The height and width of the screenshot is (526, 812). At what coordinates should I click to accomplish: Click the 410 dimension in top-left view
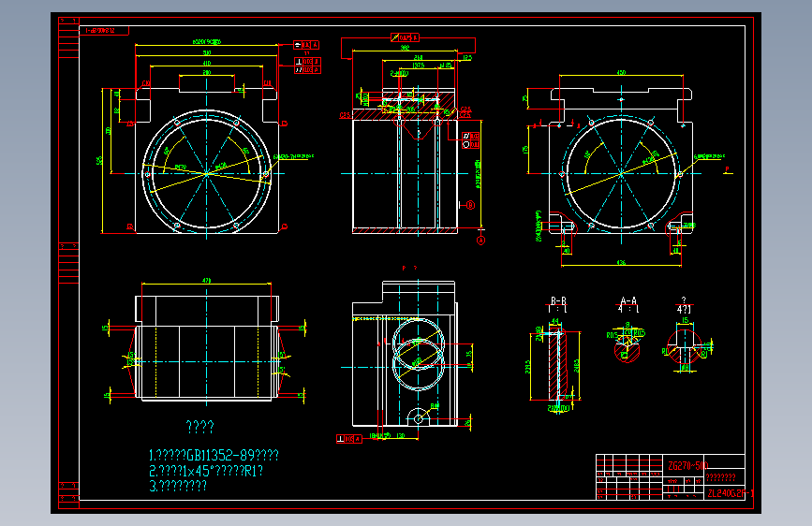(207, 63)
